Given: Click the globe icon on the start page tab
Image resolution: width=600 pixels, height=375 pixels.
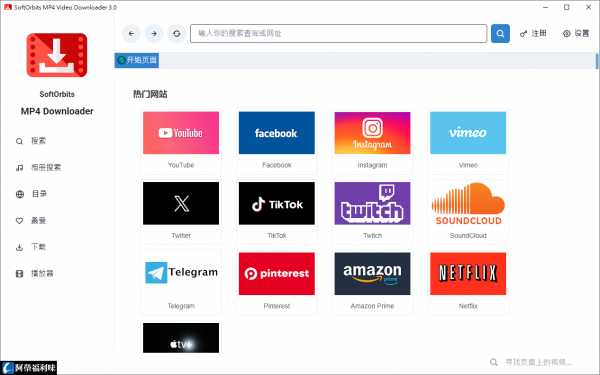Looking at the screenshot, I should (121, 60).
